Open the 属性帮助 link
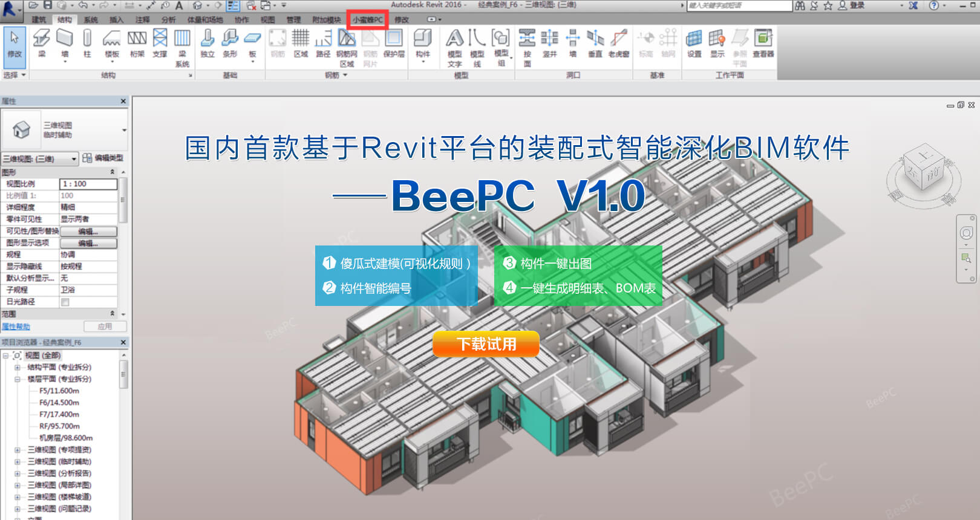The image size is (980, 520). coord(16,327)
